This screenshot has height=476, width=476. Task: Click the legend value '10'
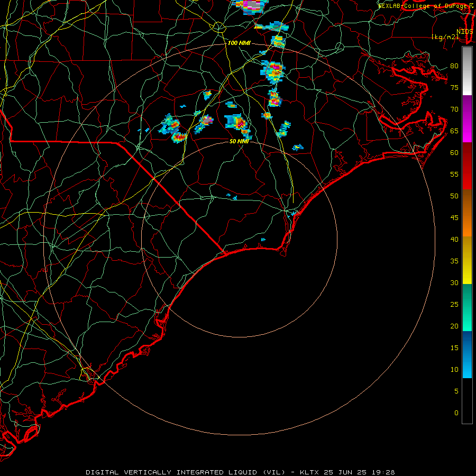point(454,370)
